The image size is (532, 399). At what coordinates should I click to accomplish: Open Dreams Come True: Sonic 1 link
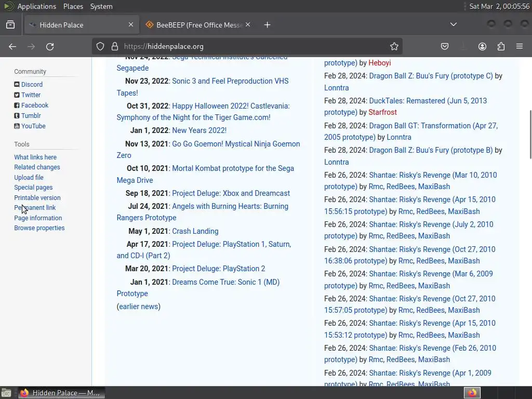click(x=225, y=282)
